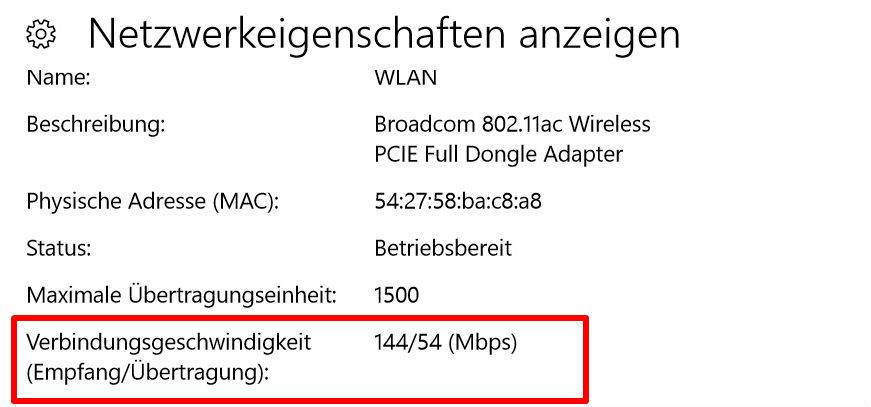
Task: Click the 'Betriebsbereit' status value
Action: tap(442, 248)
